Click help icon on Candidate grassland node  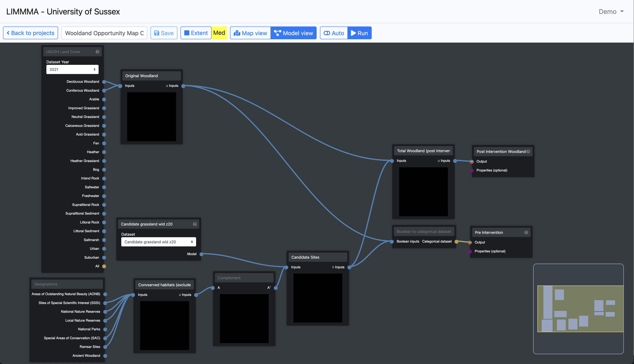[x=195, y=224]
